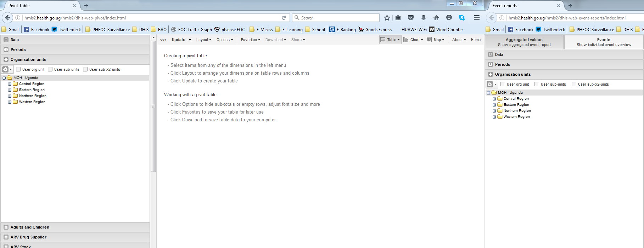Screen dimensions: 644x248
Task: Click the Firefox back arrow in Pivot Table window
Action: [7, 18]
